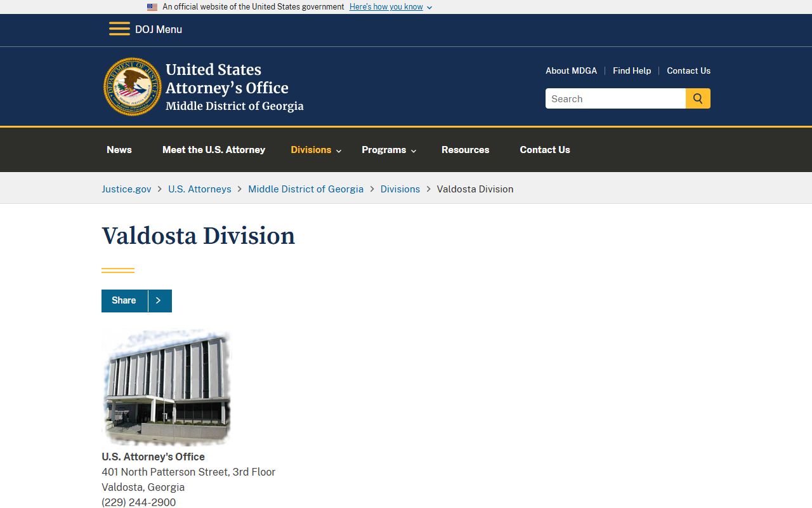Click the "U.S. Attorney's Office" bold text
812x508 pixels.
click(x=154, y=457)
